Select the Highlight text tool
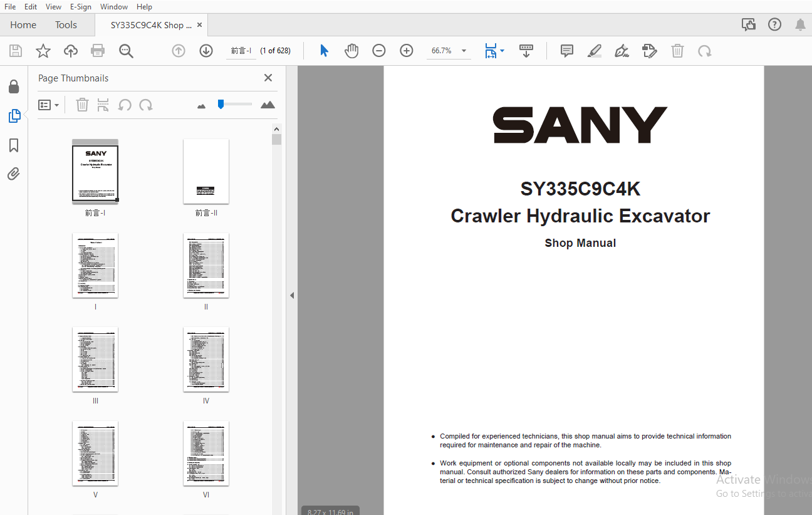 tap(595, 51)
